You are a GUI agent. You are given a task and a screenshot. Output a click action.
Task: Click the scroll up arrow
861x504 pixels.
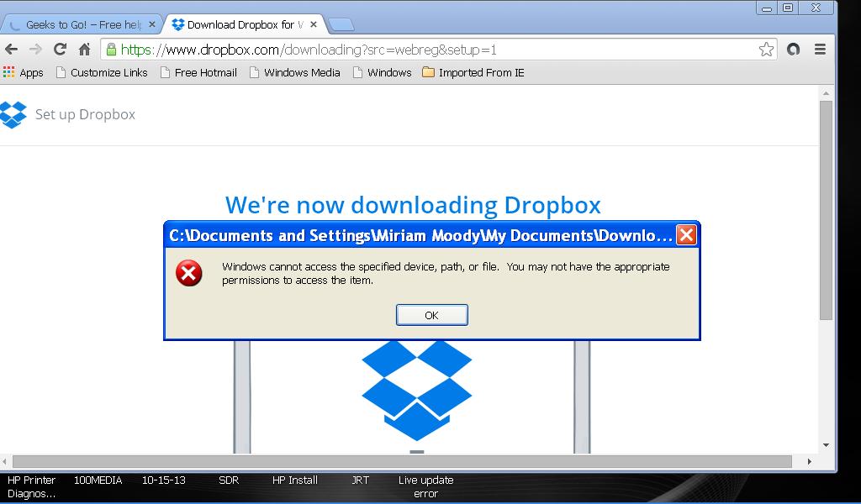[x=826, y=94]
